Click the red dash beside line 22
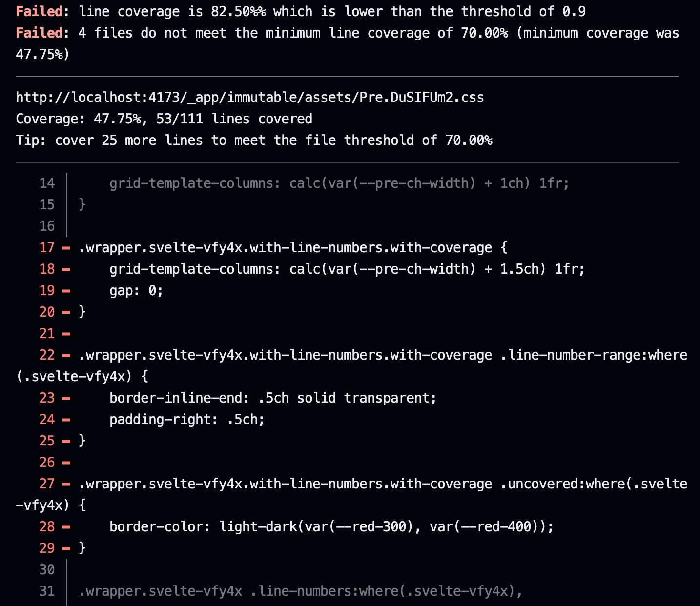 (65, 355)
